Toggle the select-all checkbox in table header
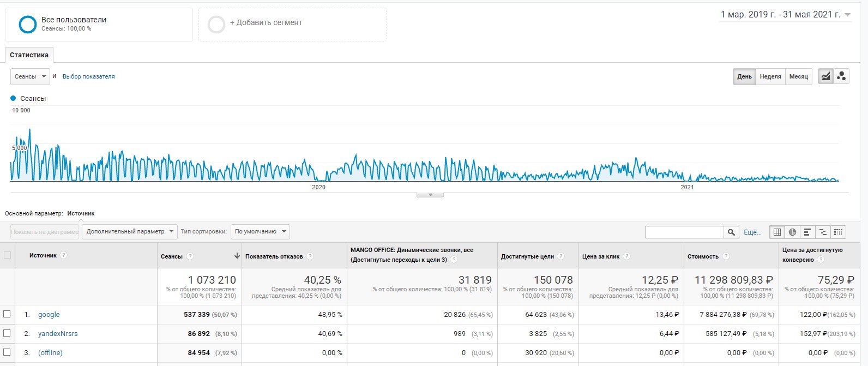Screen dimensions: 868x366 coord(7,255)
